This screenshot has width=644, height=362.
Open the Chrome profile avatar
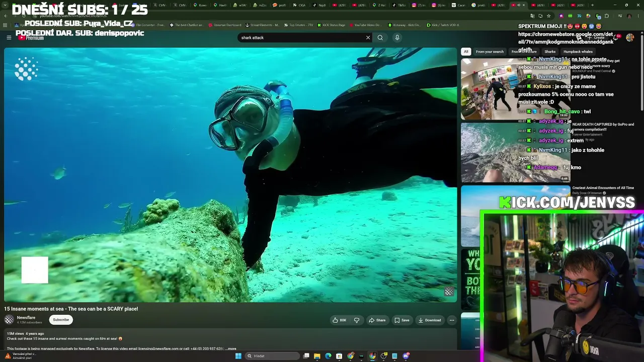pyautogui.click(x=629, y=16)
